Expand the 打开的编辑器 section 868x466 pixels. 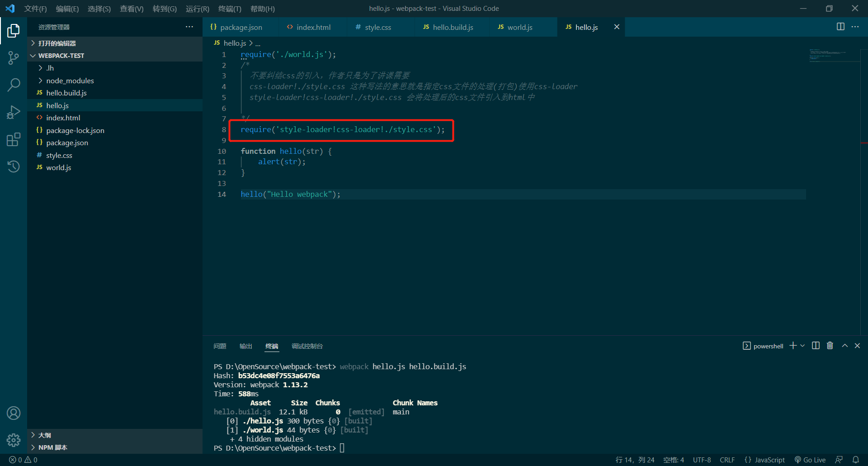(115, 43)
